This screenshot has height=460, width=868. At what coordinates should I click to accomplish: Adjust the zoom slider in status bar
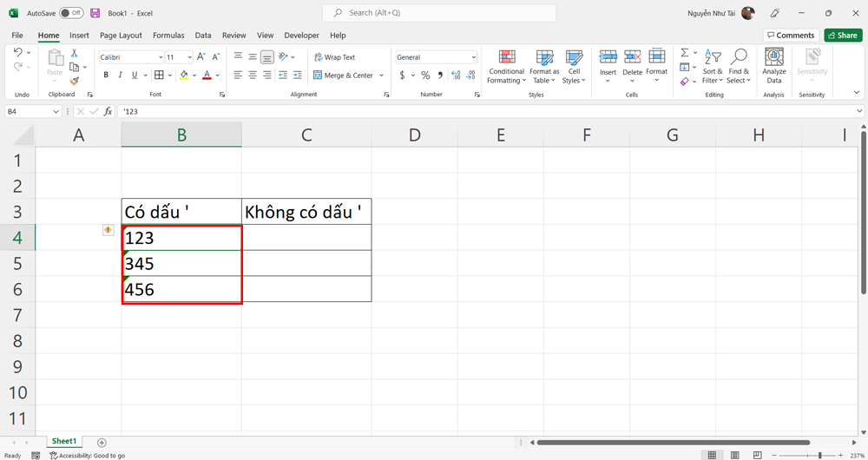pyautogui.click(x=819, y=455)
